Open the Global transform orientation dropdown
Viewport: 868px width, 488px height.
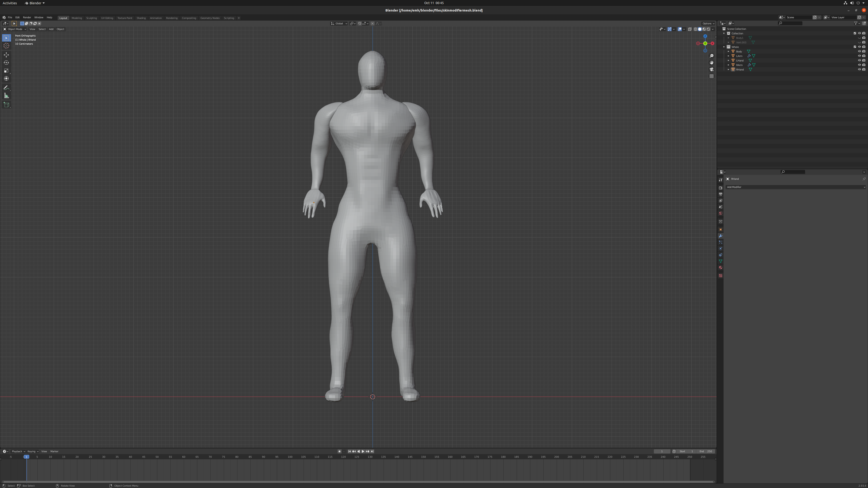tap(339, 23)
